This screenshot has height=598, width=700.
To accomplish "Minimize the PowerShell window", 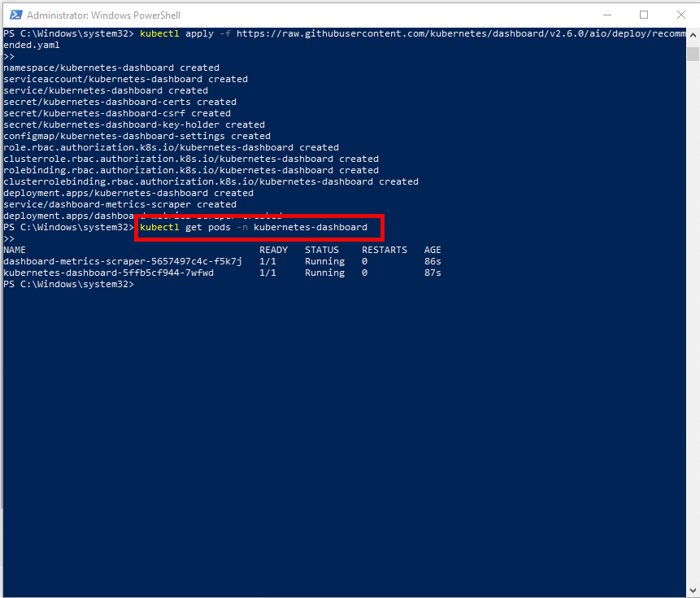I will 607,15.
